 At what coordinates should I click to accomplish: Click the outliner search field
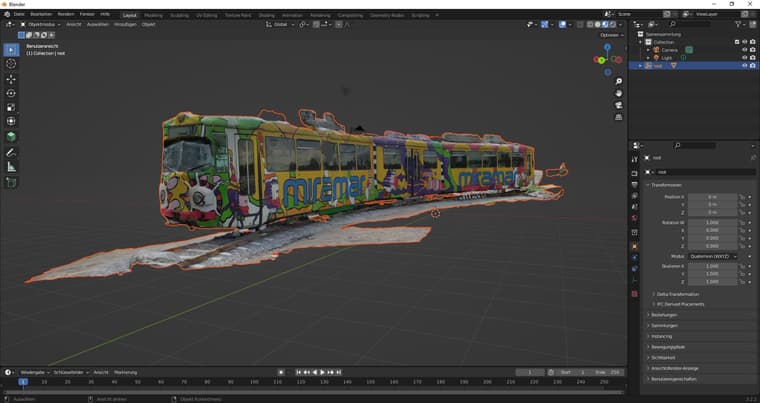[x=690, y=24]
